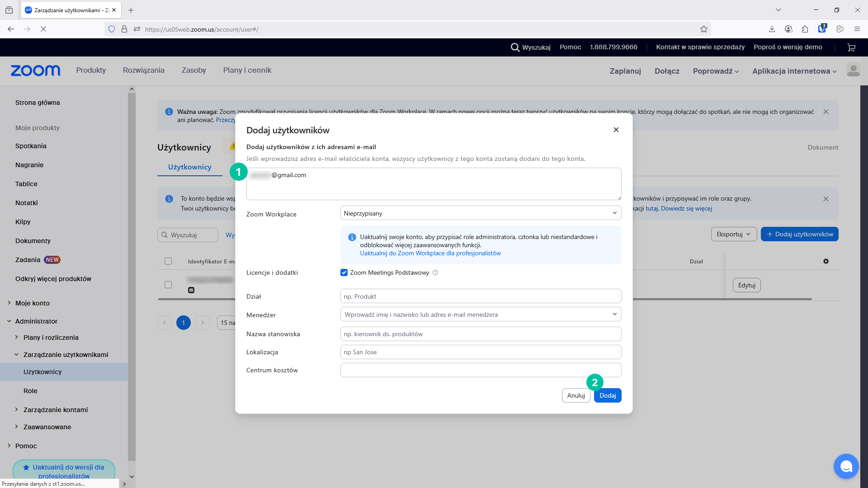Open the user profile avatar

pos(853,70)
